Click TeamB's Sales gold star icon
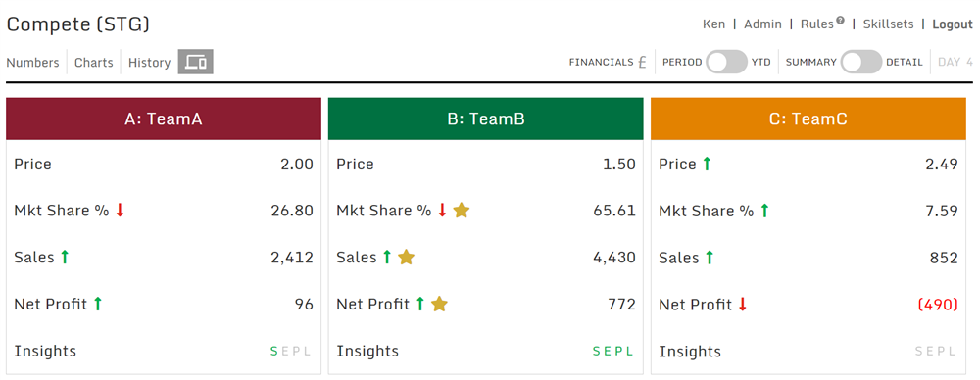Viewport: 980px width, 380px height. [407, 257]
